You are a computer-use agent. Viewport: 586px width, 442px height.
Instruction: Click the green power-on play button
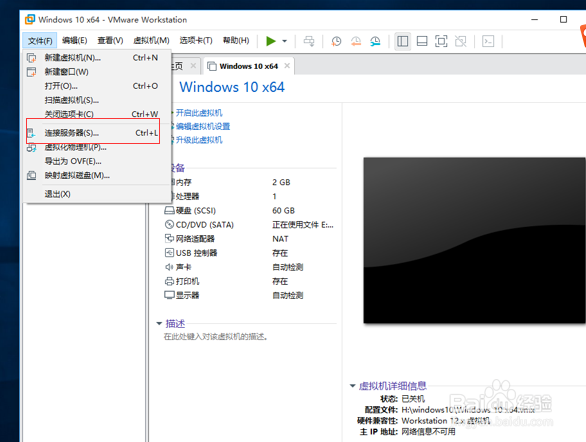(271, 41)
